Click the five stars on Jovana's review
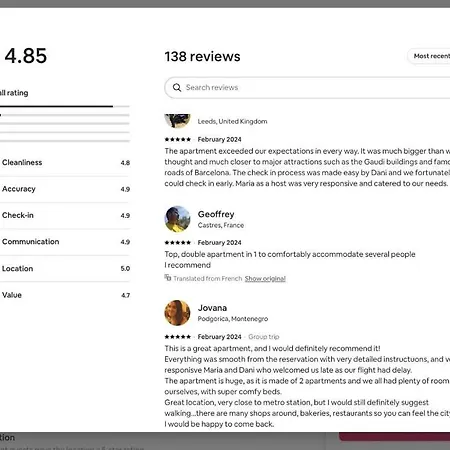The height and width of the screenshot is (450, 450). pyautogui.click(x=178, y=337)
